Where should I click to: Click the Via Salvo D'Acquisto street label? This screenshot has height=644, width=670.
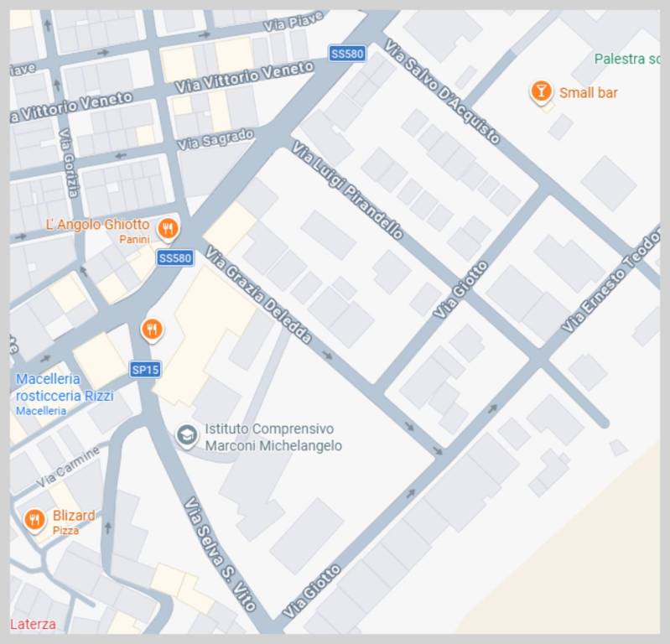coord(442,91)
